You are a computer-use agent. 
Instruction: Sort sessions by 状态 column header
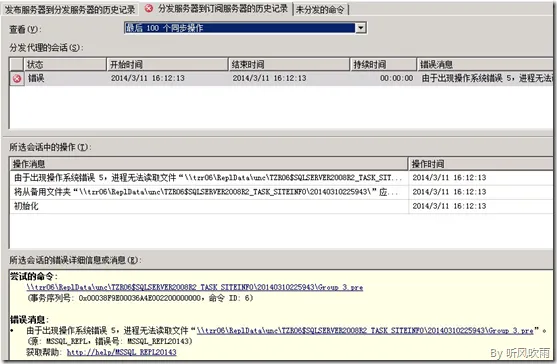pyautogui.click(x=65, y=64)
